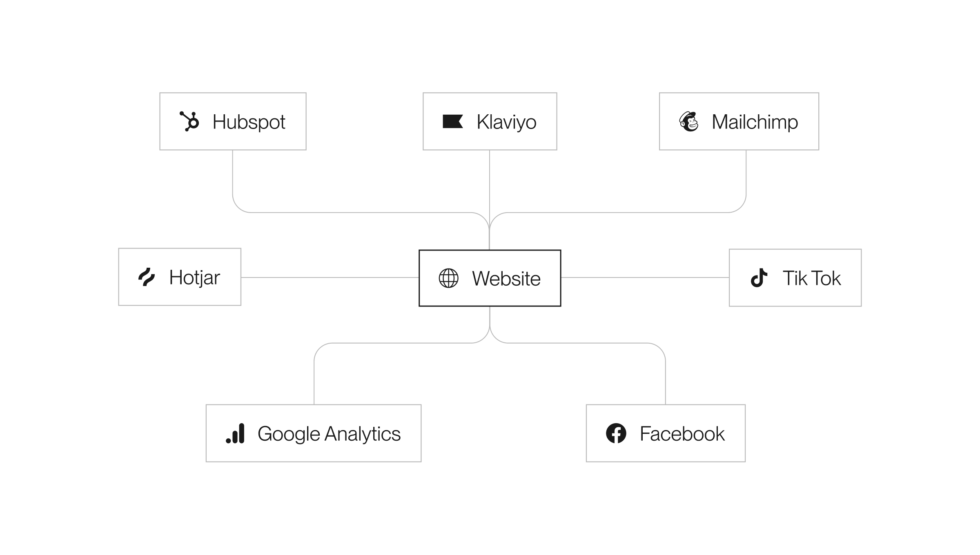Select the Klaviyo node box

click(490, 121)
